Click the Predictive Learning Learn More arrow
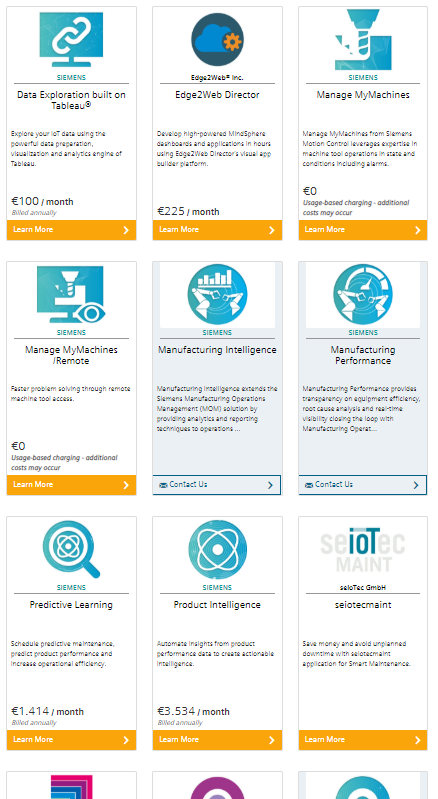This screenshot has width=438, height=799. [126, 740]
